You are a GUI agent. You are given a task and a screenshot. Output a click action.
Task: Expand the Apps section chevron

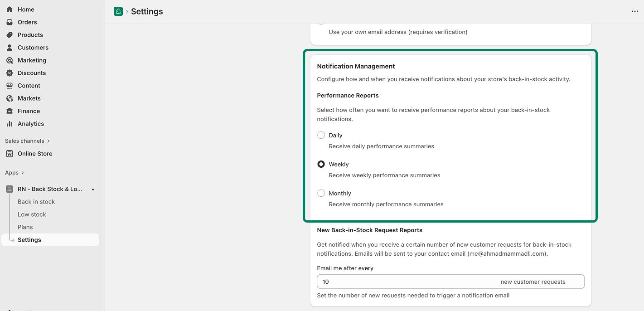tap(22, 173)
